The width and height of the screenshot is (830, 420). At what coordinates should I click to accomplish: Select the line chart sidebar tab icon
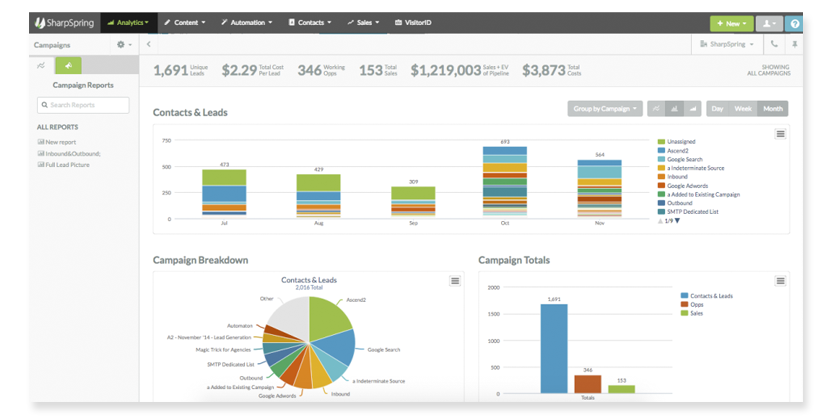(x=41, y=67)
